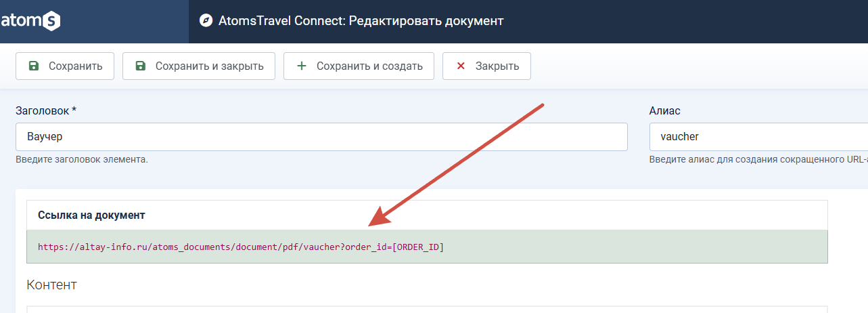Click the Алиас field containing vaucher
The height and width of the screenshot is (313, 868).
[758, 136]
